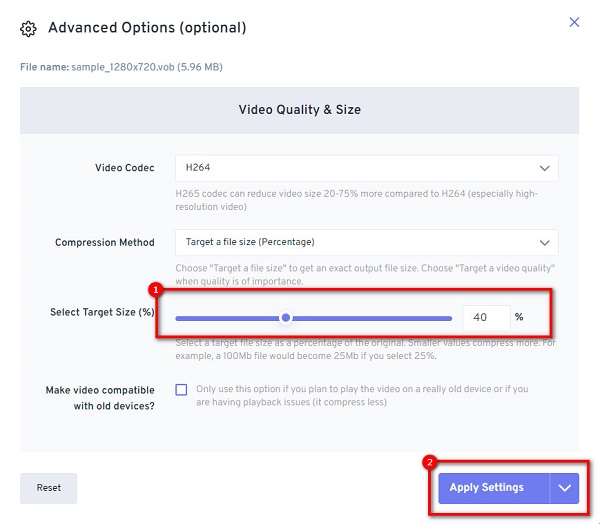
Task: Click the Video Quality & Size header
Action: [x=300, y=110]
